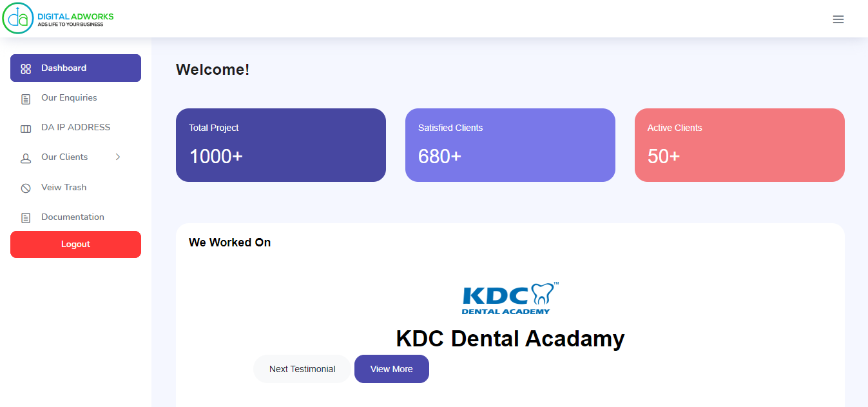The width and height of the screenshot is (868, 407).
Task: Select the Active Clients card
Action: click(x=740, y=145)
